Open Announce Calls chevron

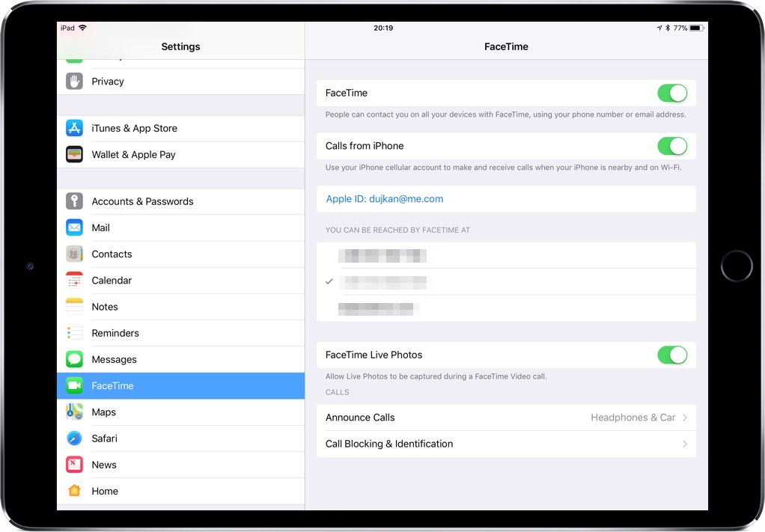685,418
